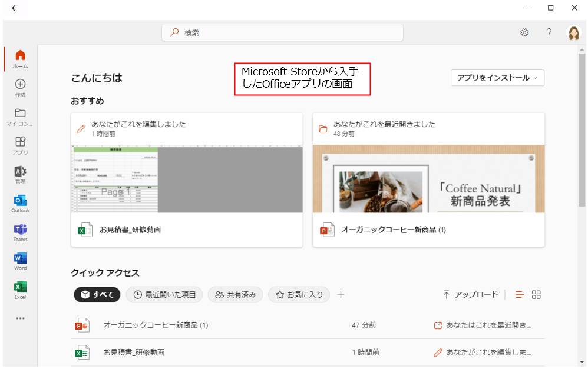Switch to list view layout
This screenshot has height=369, width=588.
(x=520, y=295)
